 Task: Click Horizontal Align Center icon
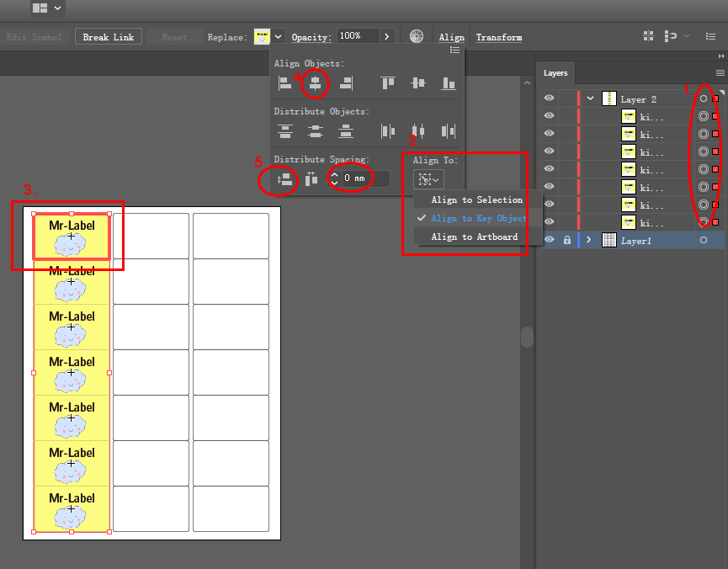coord(316,83)
